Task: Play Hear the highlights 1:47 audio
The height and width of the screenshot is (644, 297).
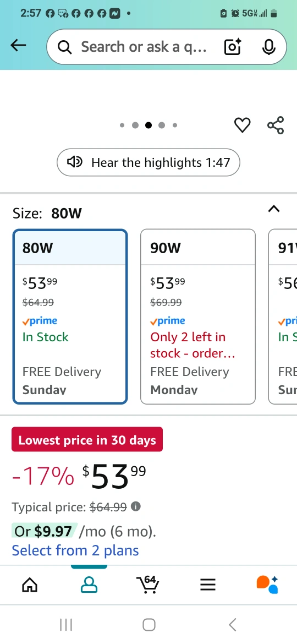Action: point(148,162)
